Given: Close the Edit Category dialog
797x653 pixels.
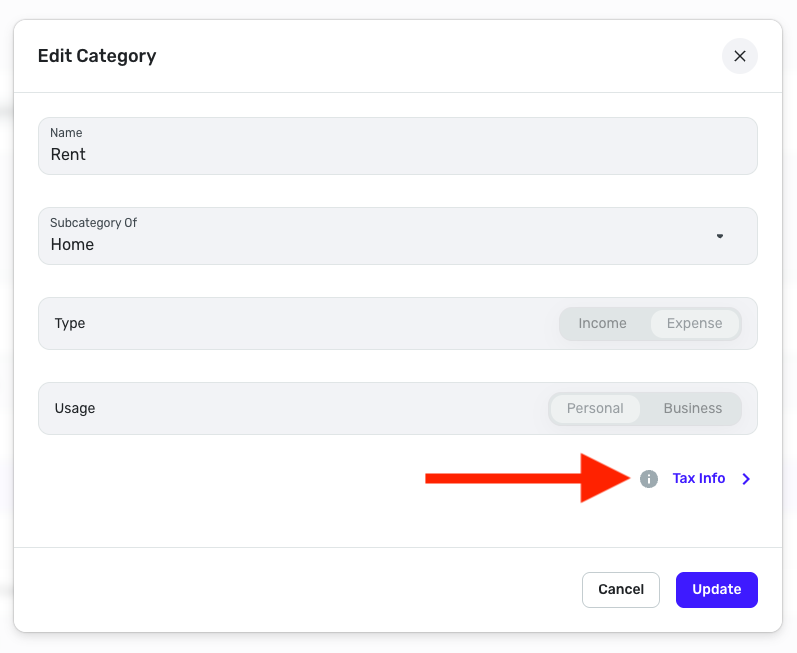Looking at the screenshot, I should pyautogui.click(x=740, y=56).
